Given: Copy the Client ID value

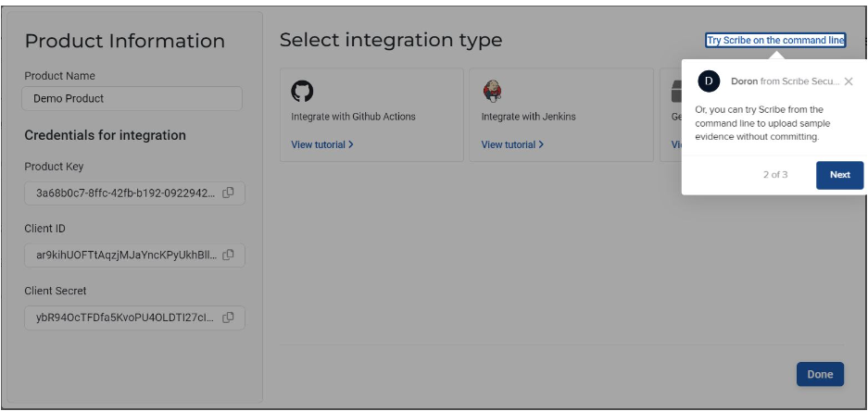Looking at the screenshot, I should pos(228,255).
